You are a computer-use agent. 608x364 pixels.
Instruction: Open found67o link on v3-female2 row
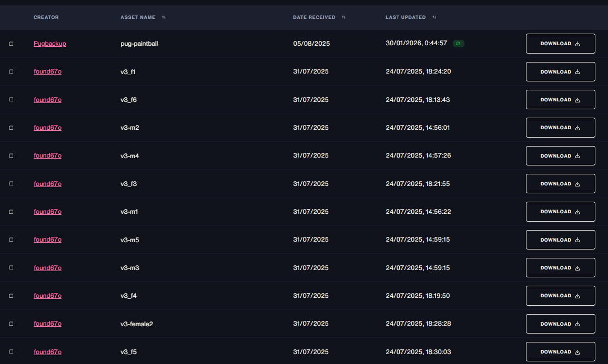point(47,324)
